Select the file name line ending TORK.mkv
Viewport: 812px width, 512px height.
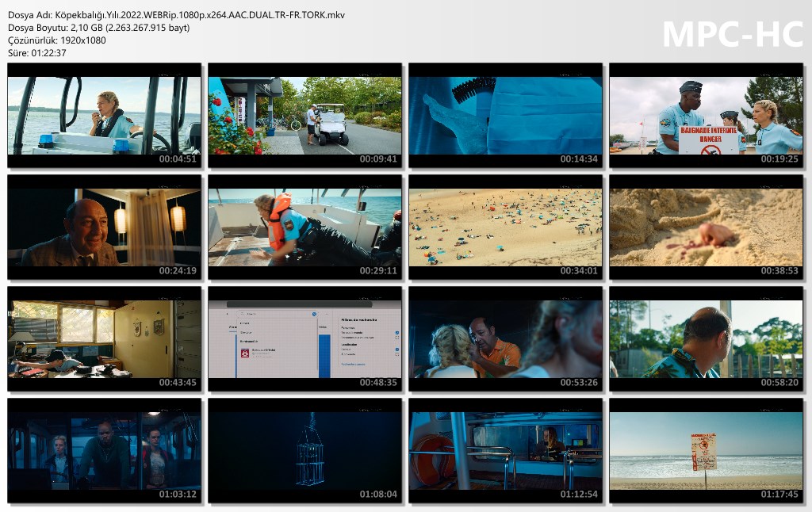tap(176, 15)
